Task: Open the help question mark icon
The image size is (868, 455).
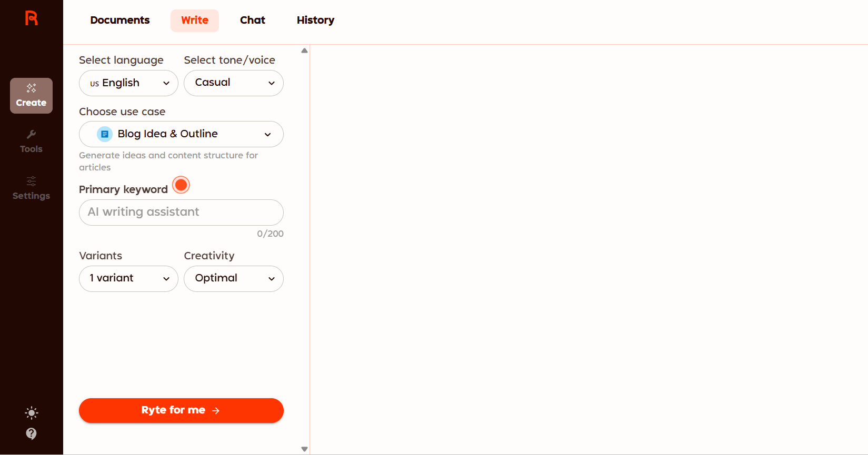Action: point(32,433)
